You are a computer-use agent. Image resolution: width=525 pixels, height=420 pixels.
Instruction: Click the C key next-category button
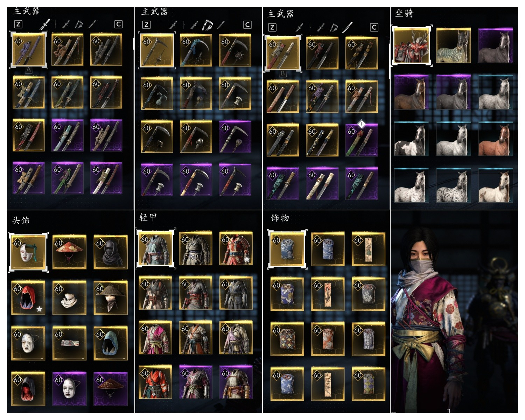[118, 24]
